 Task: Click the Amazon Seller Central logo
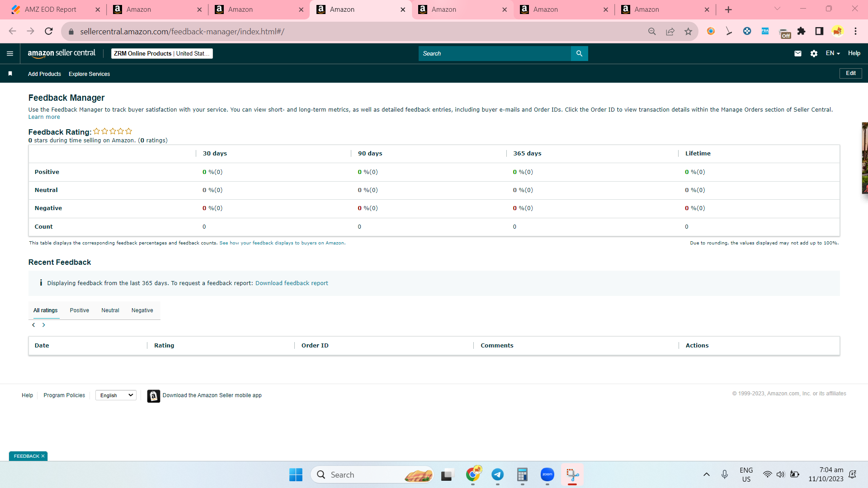[x=61, y=53]
